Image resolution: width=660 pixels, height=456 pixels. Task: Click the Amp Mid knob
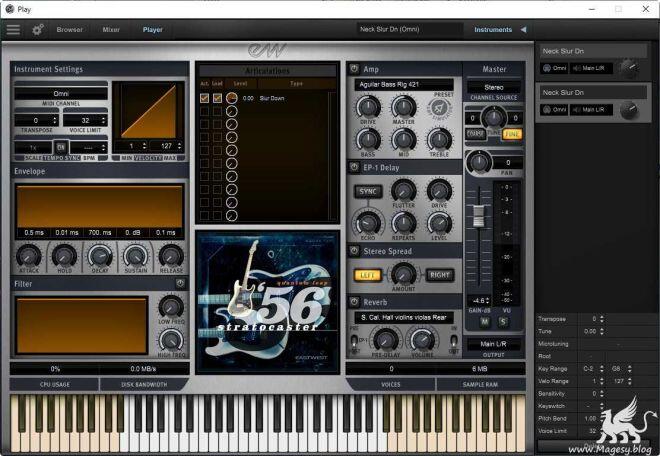(404, 139)
